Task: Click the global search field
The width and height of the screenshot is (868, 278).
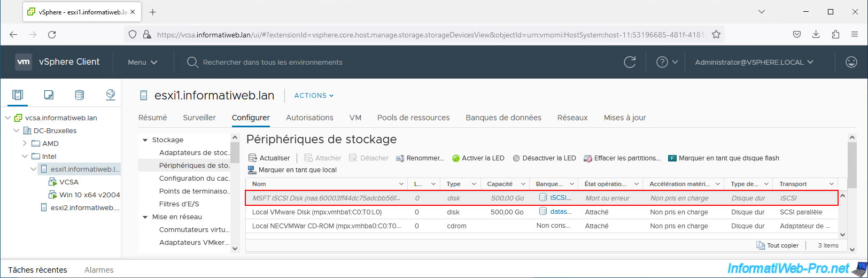Action: click(273, 62)
